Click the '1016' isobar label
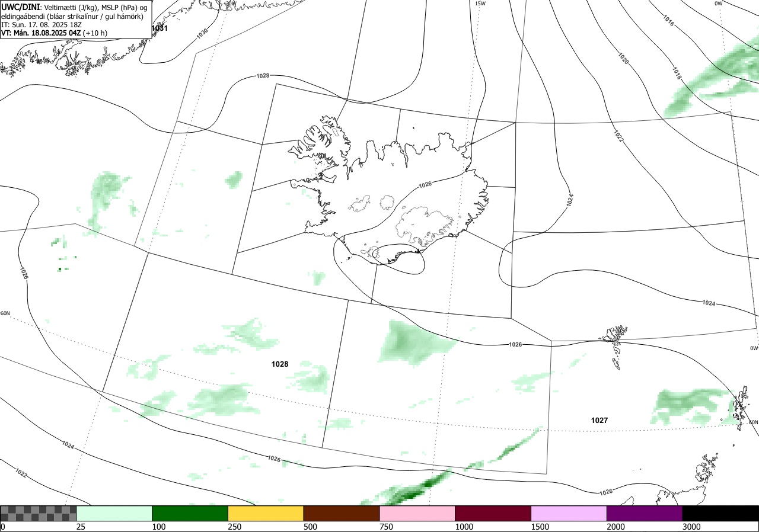This screenshot has width=759, height=532. click(668, 21)
